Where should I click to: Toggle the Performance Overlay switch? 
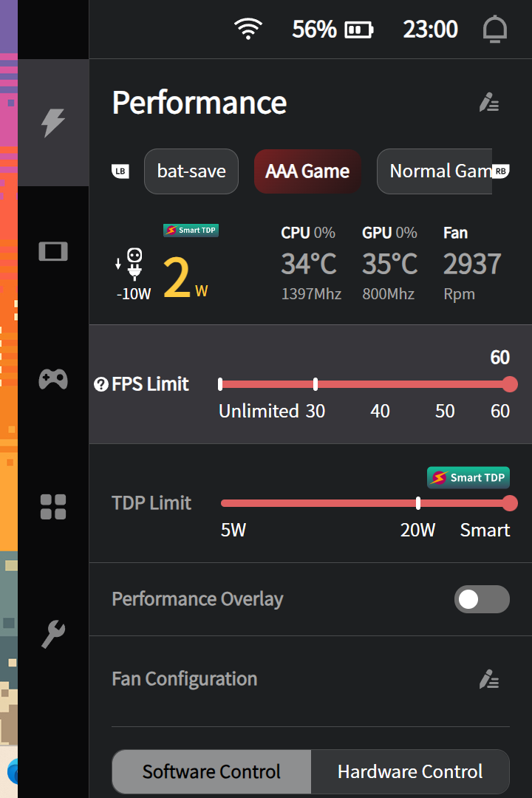482,599
